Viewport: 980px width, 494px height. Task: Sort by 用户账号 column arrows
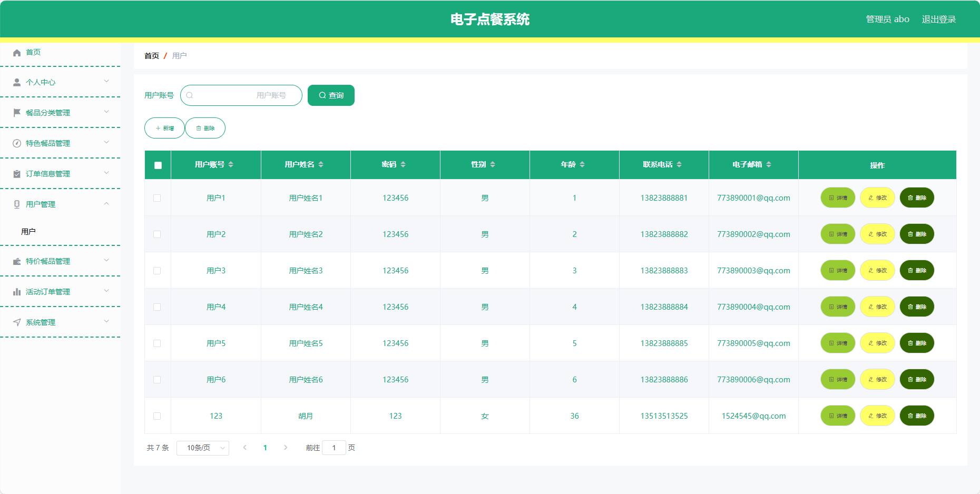(231, 164)
